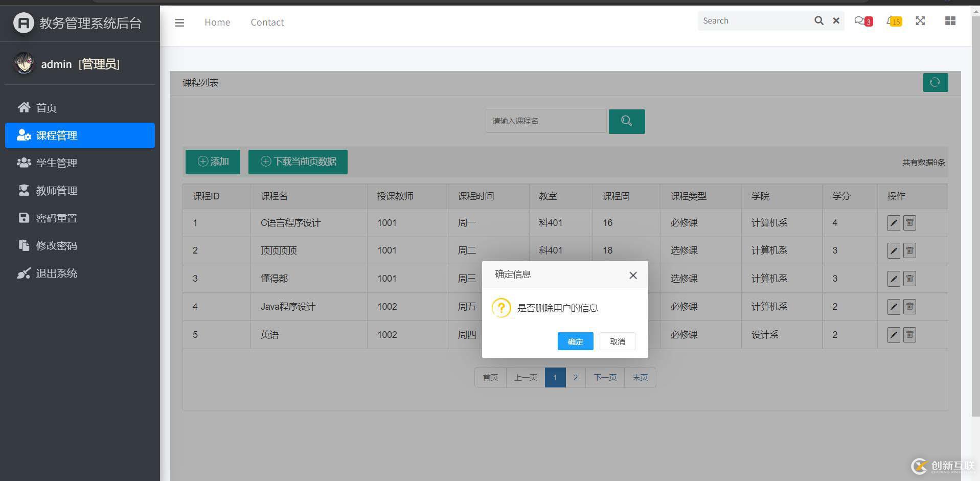This screenshot has width=980, height=481.
Task: Open the chat messages icon with badge 3
Action: pyautogui.click(x=861, y=21)
